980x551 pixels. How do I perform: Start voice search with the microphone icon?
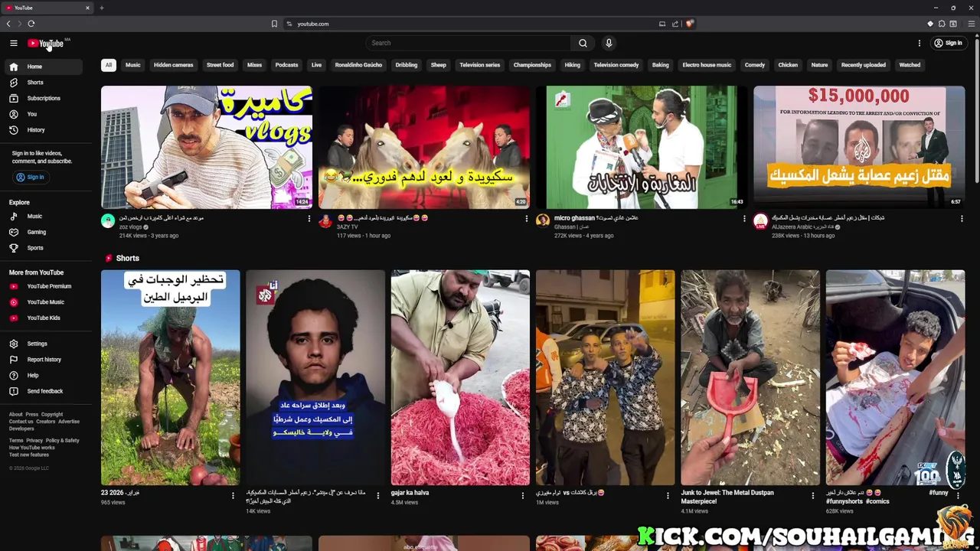tap(609, 43)
